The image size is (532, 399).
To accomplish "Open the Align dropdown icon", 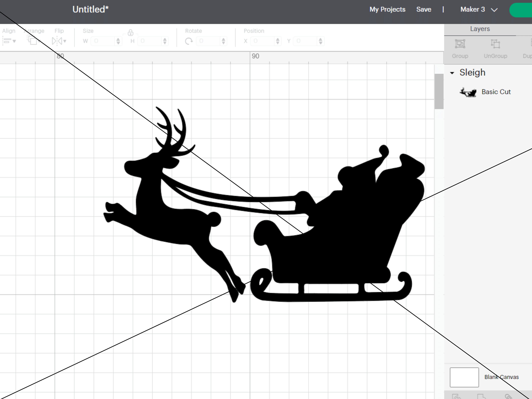I will coord(9,41).
